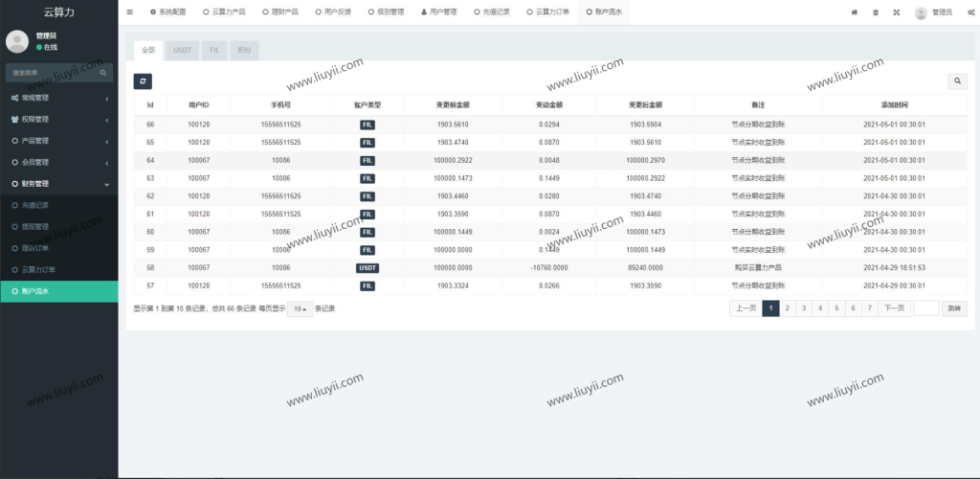Image resolution: width=980 pixels, height=479 pixels.
Task: Select the 全部 filter tab
Action: pyautogui.click(x=148, y=51)
